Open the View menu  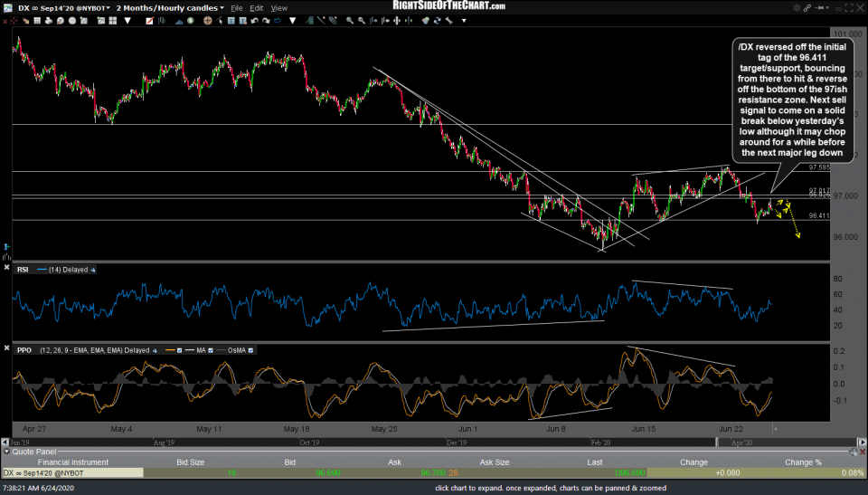pos(279,7)
